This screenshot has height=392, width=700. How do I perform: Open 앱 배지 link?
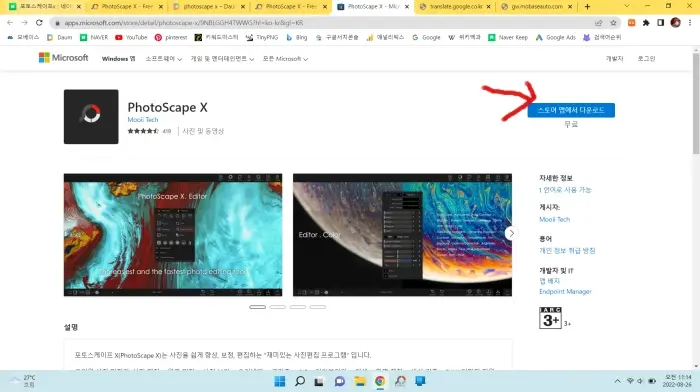pyautogui.click(x=550, y=281)
